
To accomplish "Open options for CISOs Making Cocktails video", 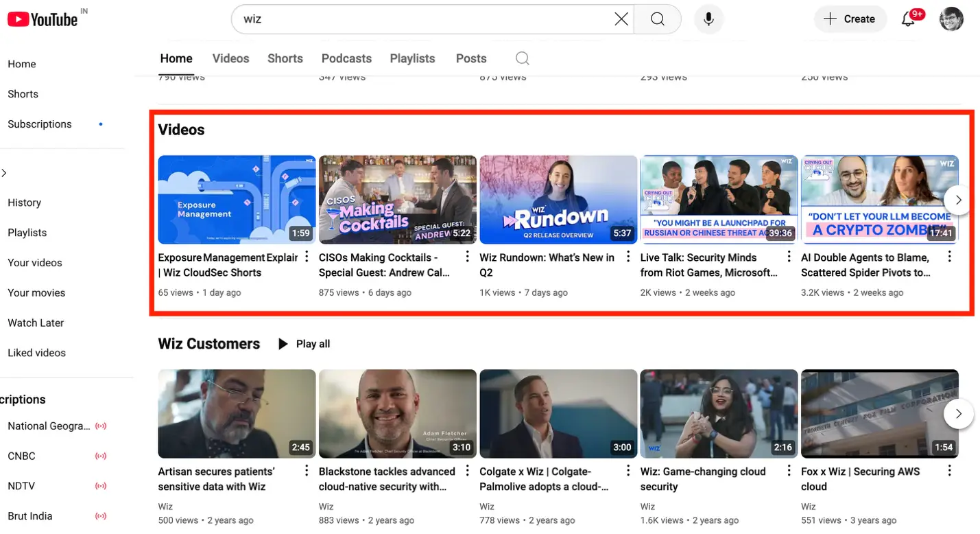I will pos(468,257).
